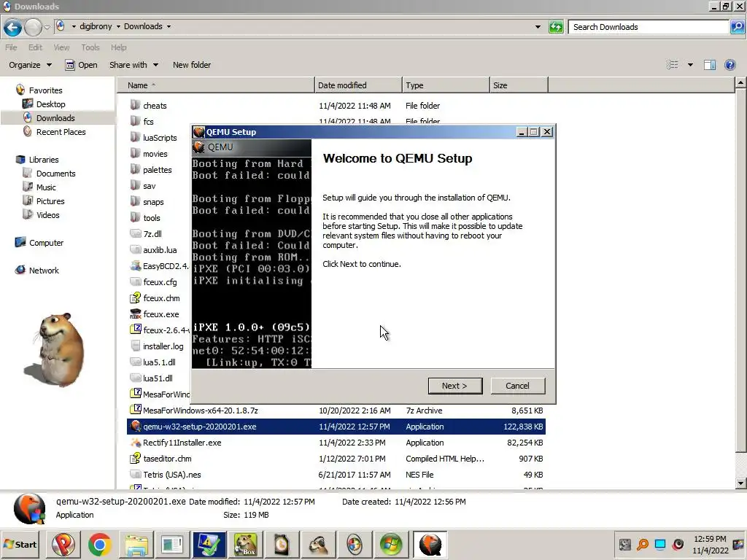The width and height of the screenshot is (747, 560).
Task: Select the fceux.chm help file icon
Action: pos(135,297)
